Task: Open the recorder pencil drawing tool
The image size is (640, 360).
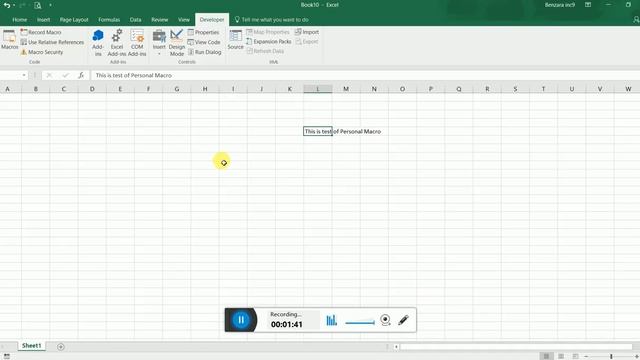Action: 403,320
